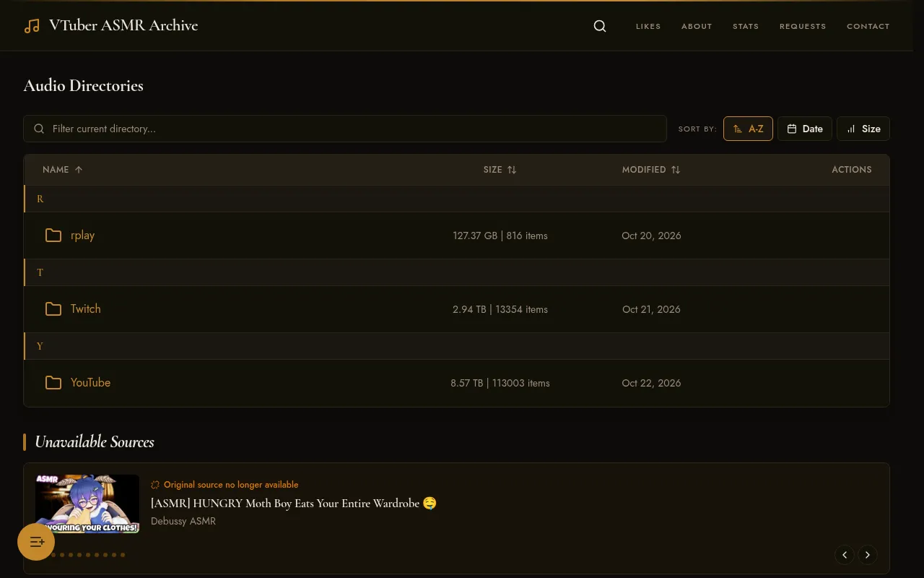Focus the Filter current directory field
This screenshot has width=924, height=578.
(345, 129)
